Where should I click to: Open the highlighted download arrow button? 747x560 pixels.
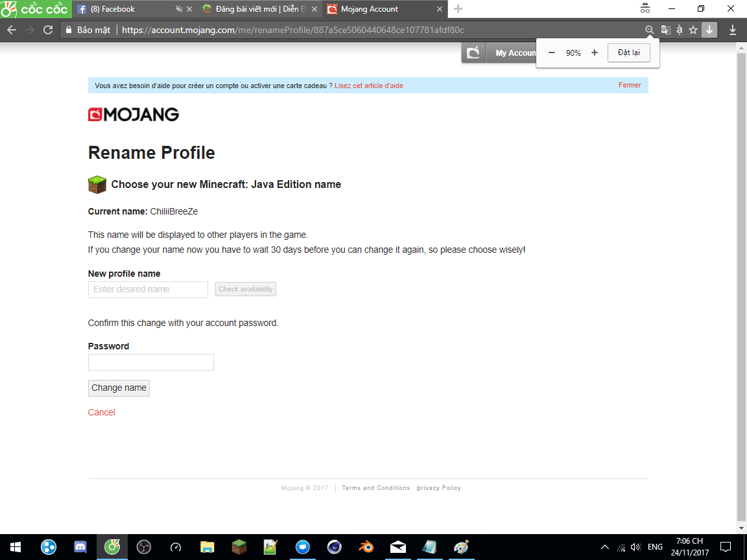pos(709,30)
